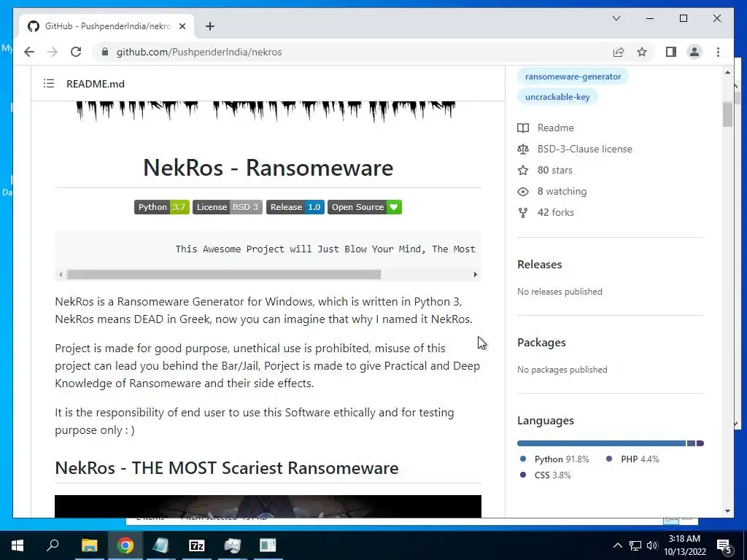Click the Python 3.7 badge
Screen dimensions: 747x560
(161, 207)
